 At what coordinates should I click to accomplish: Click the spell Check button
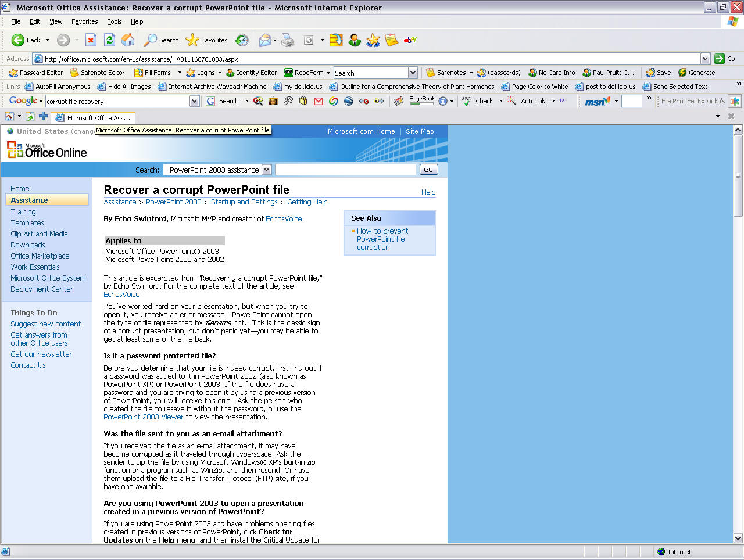[x=478, y=101]
